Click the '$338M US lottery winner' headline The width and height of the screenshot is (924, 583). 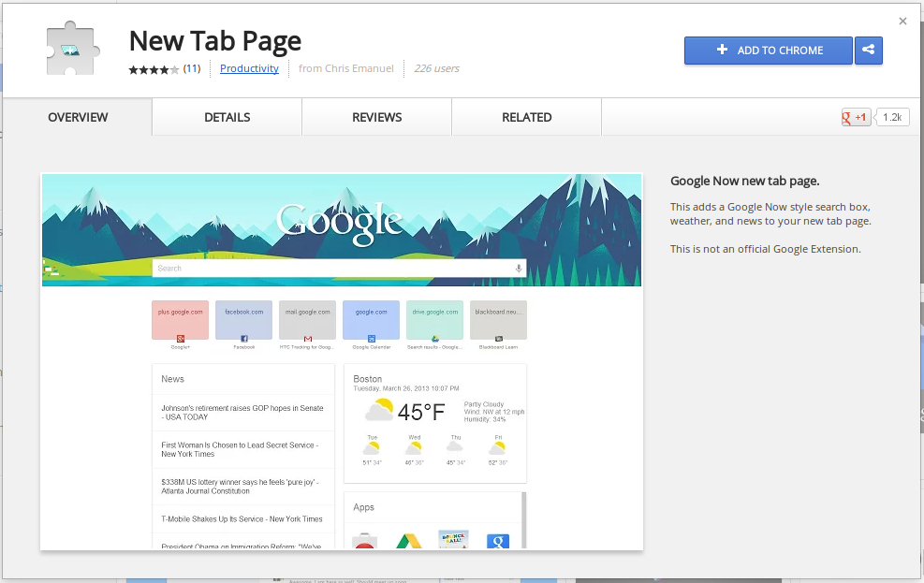click(240, 487)
